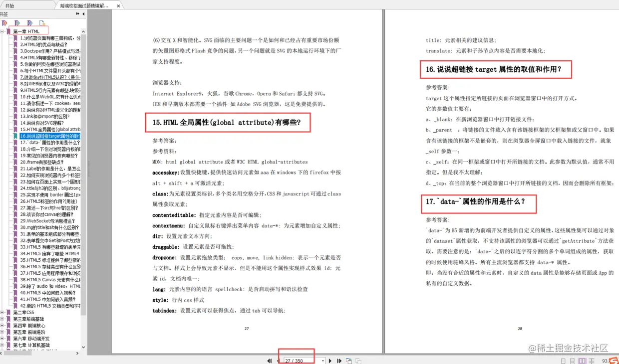Click the 浏览器支持: text on page 27
This screenshot has width=619, height=364.
click(167, 83)
